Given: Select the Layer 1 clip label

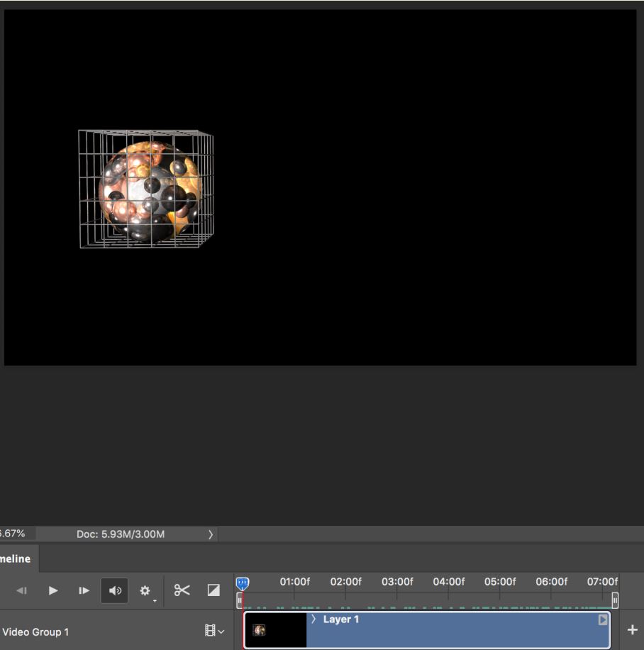Looking at the screenshot, I should click(x=340, y=619).
